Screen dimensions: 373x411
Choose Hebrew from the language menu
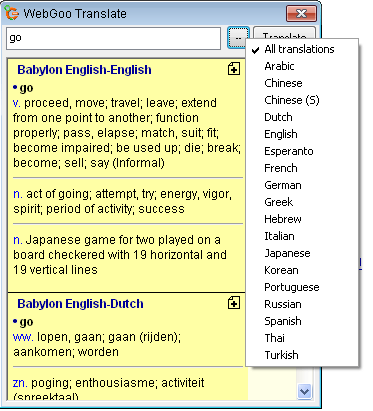302,219
